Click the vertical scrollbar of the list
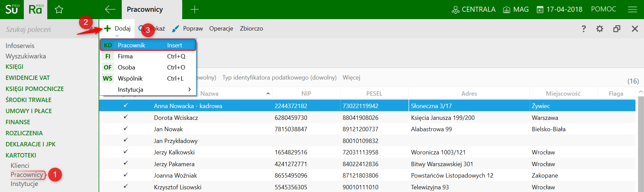 [641, 144]
